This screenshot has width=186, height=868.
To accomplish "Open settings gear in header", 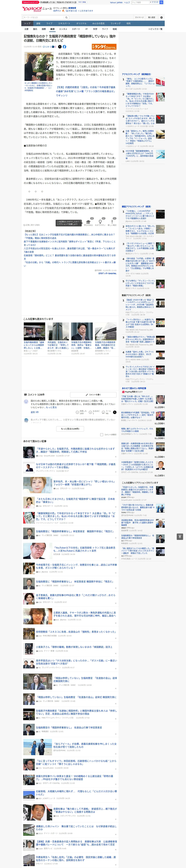I will click(x=161, y=17).
